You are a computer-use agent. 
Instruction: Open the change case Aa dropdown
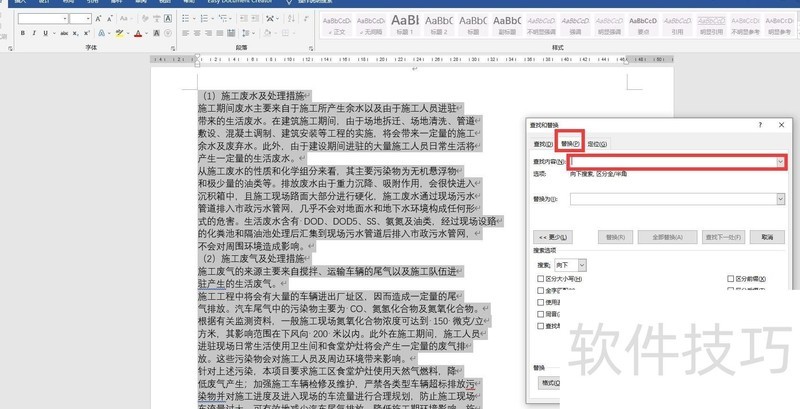pyautogui.click(x=126, y=19)
